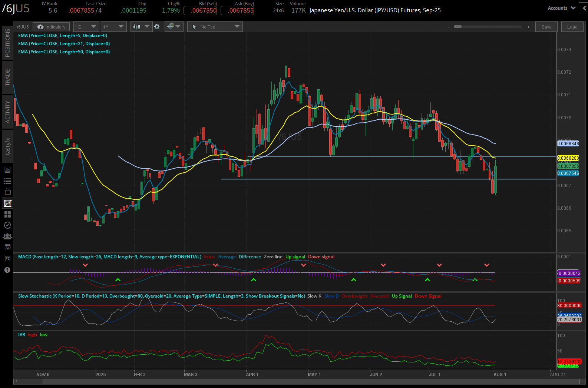
Task: Open the people follow sidebar icon
Action: click(7, 236)
